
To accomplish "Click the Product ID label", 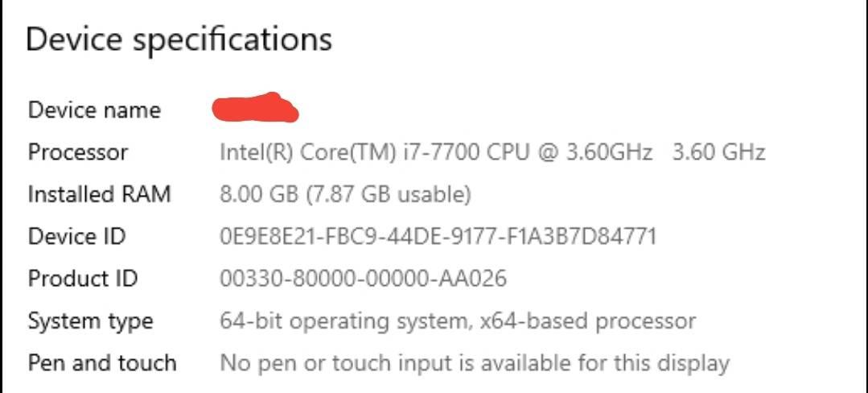I will click(83, 279).
